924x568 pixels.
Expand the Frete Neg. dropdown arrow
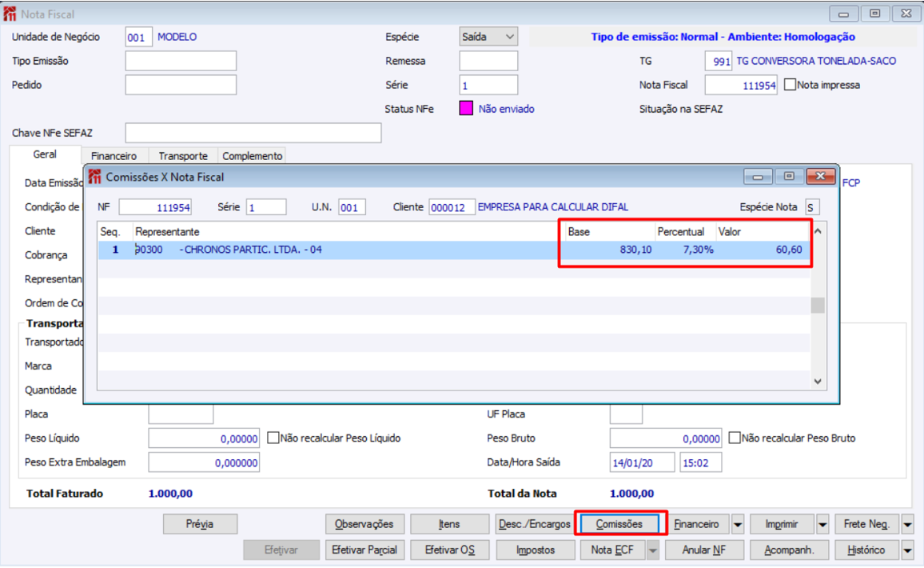907,524
